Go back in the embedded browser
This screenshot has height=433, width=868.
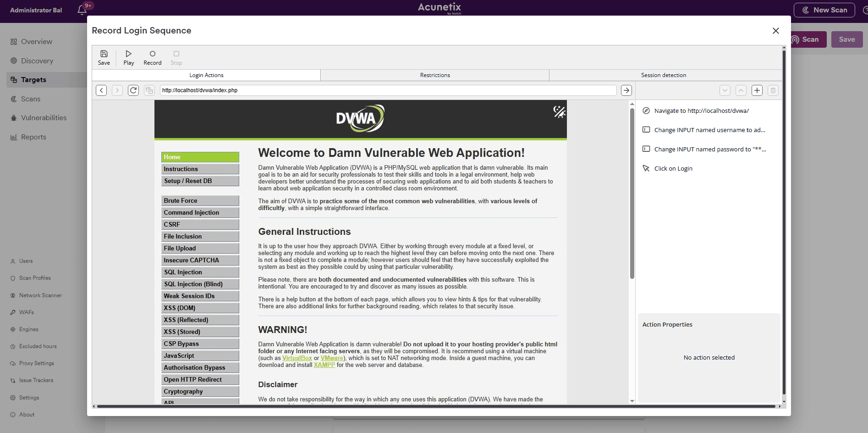pos(101,90)
